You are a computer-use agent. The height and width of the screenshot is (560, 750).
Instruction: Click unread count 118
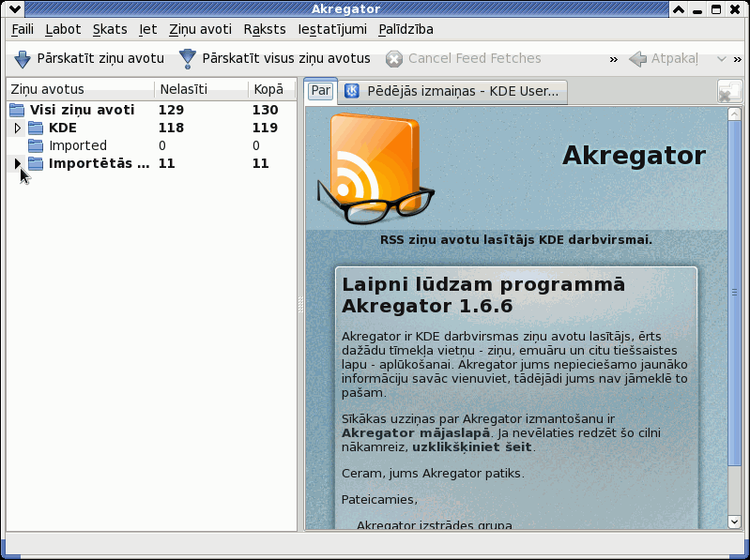pos(171,128)
